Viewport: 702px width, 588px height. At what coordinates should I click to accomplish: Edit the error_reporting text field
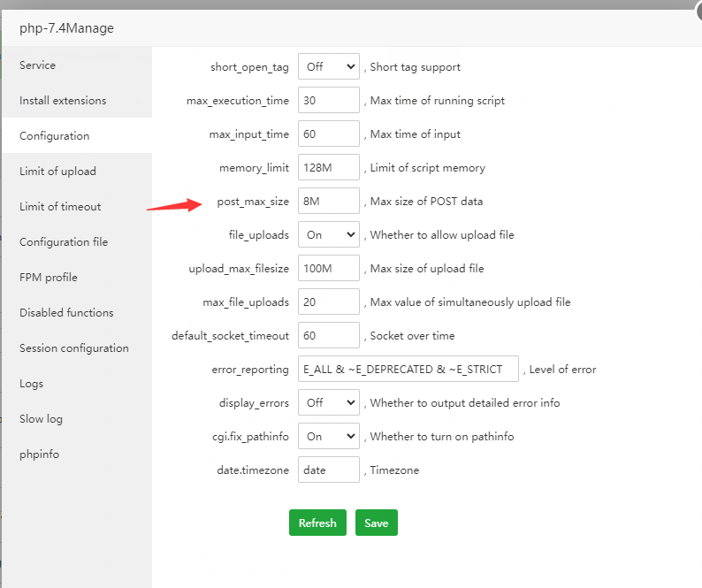point(408,369)
